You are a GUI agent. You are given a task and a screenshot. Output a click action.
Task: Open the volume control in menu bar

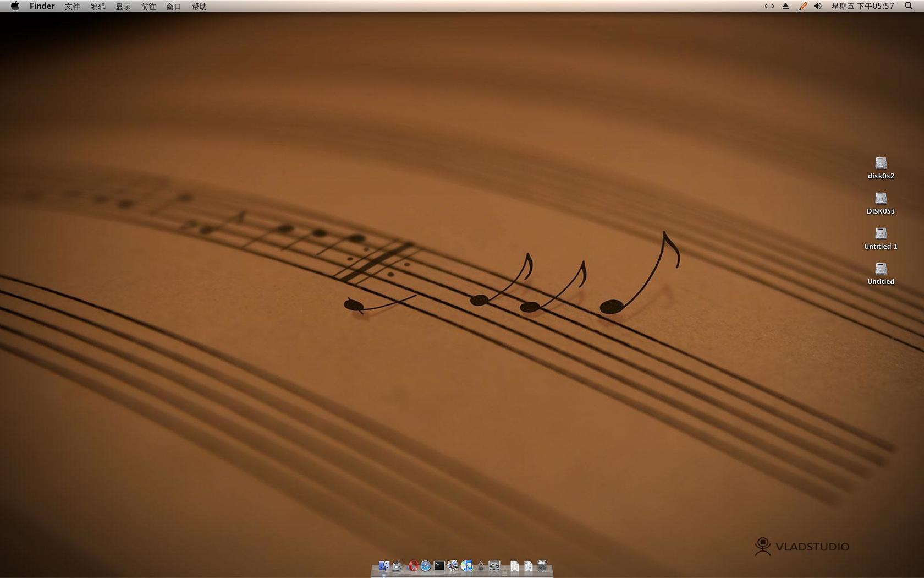(818, 6)
